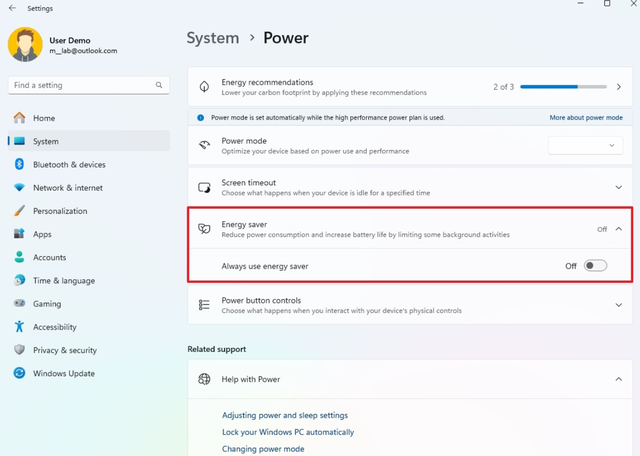Click the Energy recommendations leaf icon
Image resolution: width=640 pixels, height=456 pixels.
tap(204, 87)
